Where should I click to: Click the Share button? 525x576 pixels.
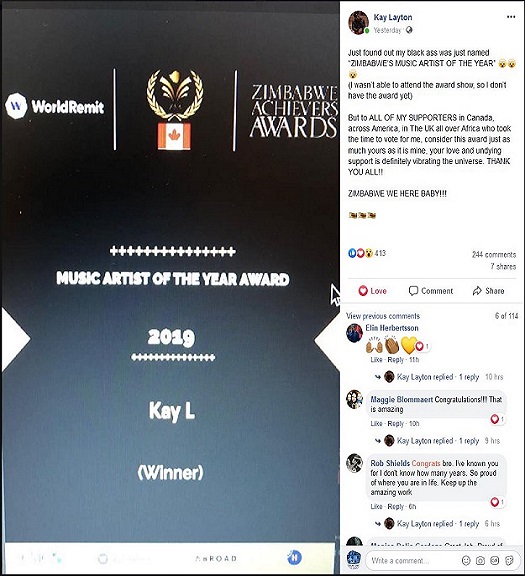488,291
